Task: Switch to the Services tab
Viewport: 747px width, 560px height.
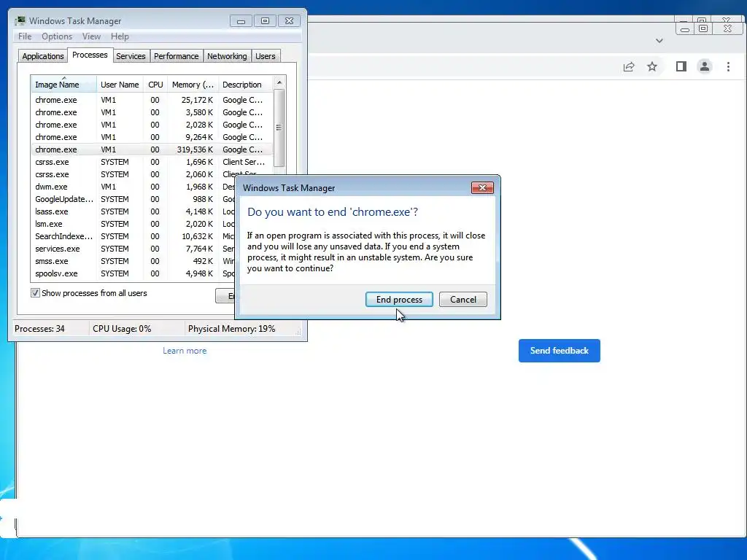Action: pos(131,56)
